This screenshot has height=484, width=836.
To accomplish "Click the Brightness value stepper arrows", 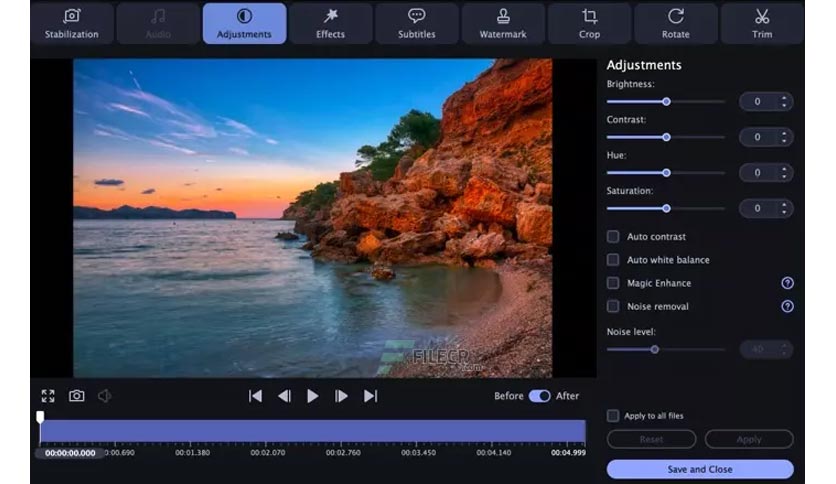I will pyautogui.click(x=784, y=101).
